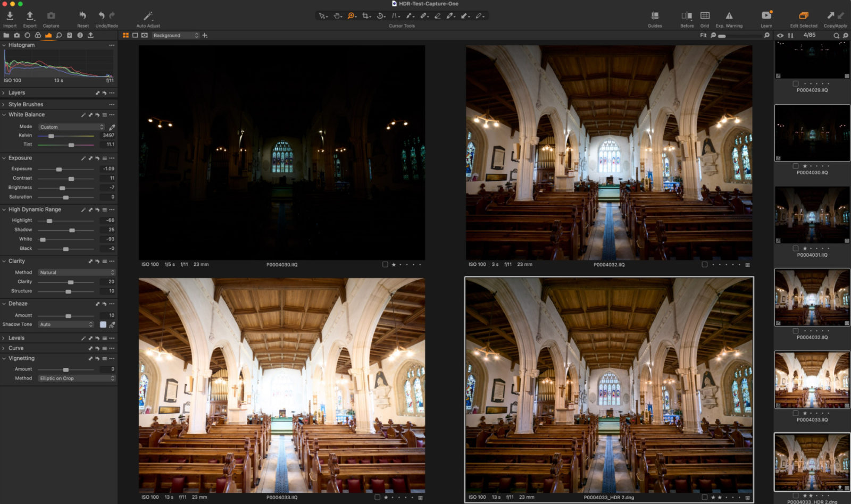The image size is (851, 504).
Task: Click the Auto Adjust button
Action: pos(148,15)
